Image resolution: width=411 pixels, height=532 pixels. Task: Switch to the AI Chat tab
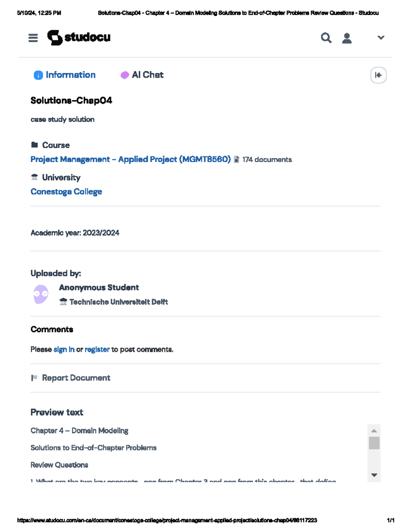click(x=147, y=75)
